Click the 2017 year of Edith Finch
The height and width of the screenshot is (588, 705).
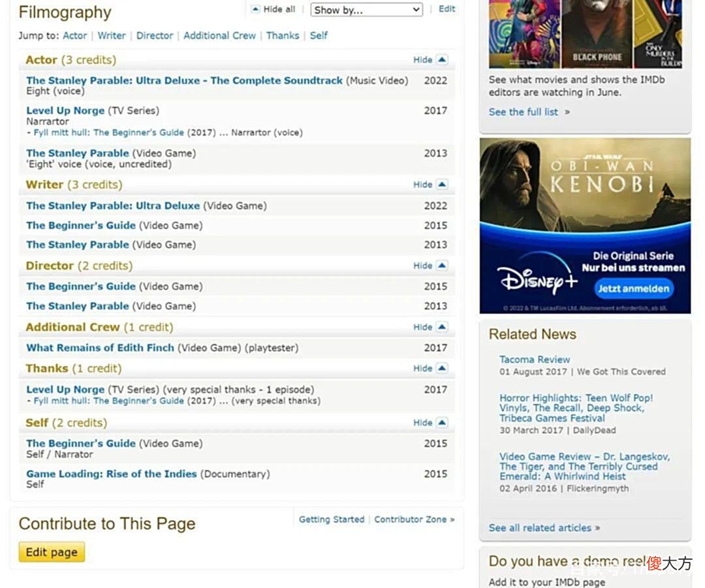tap(435, 348)
